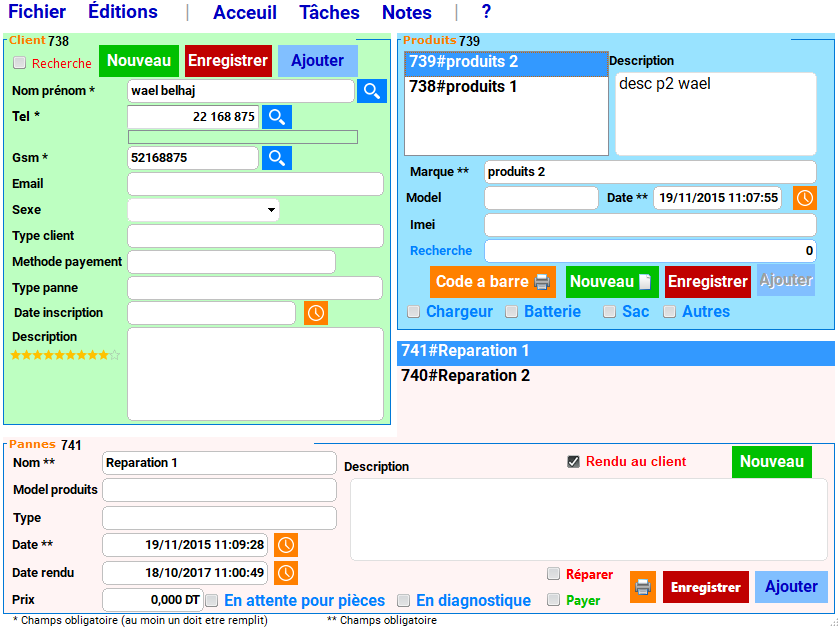The width and height of the screenshot is (840, 627).
Task: Click Nouveau in Produits panel
Action: (x=612, y=282)
